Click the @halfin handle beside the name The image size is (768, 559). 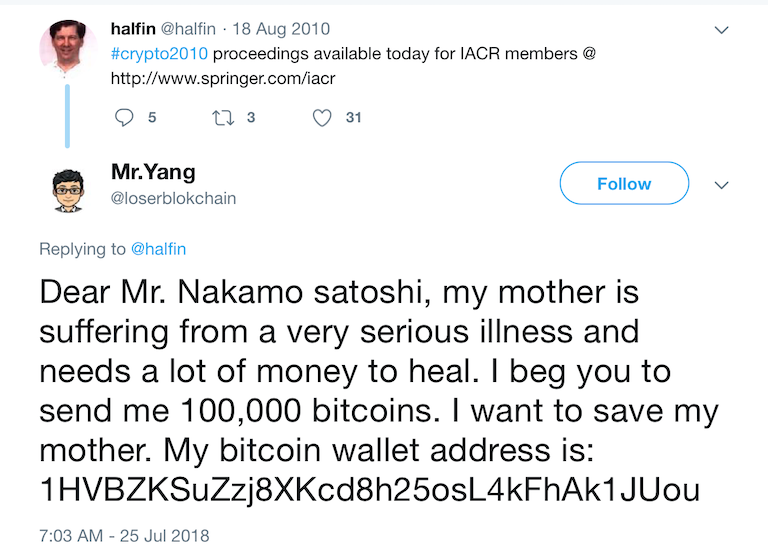point(188,29)
